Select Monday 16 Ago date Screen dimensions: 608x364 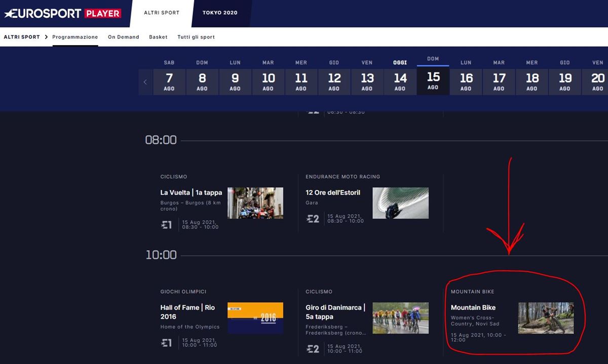click(x=466, y=82)
